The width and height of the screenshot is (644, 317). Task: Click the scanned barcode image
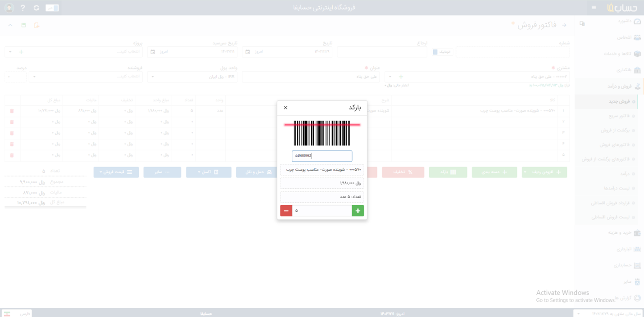(x=322, y=133)
